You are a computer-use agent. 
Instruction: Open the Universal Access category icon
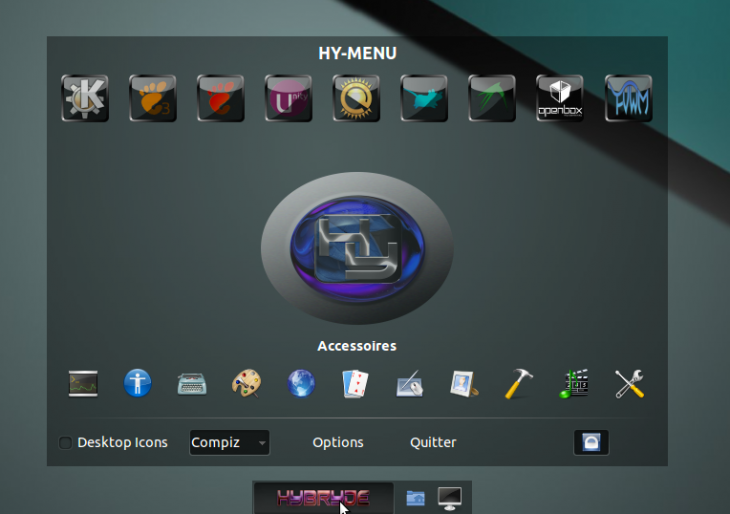137,383
